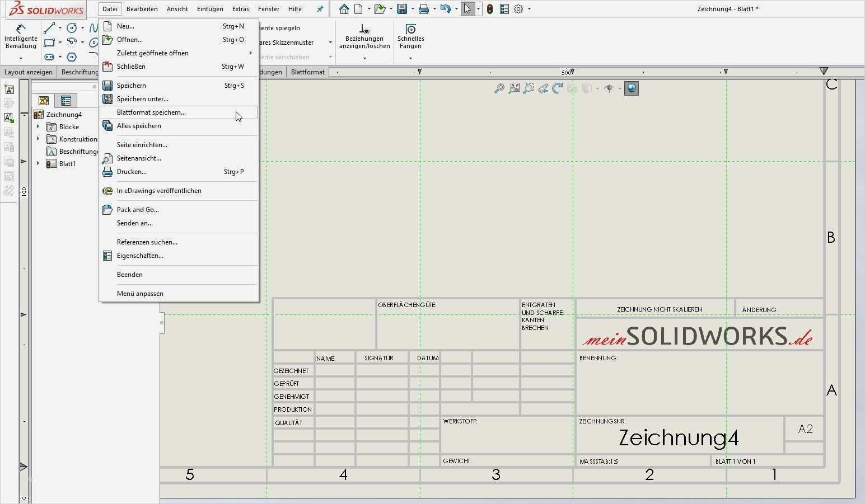Select the corner Rectangle sketch tool
This screenshot has width=865, height=504.
49,42
